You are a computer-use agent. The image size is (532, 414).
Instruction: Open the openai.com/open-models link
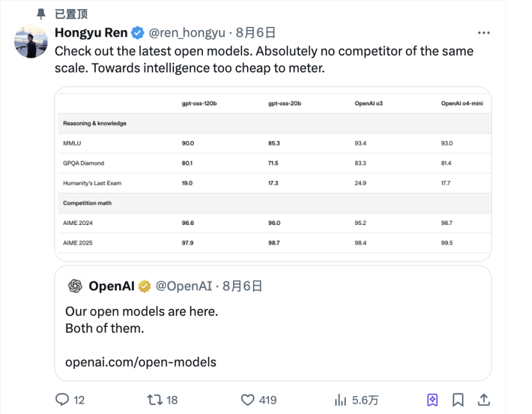[x=141, y=362]
